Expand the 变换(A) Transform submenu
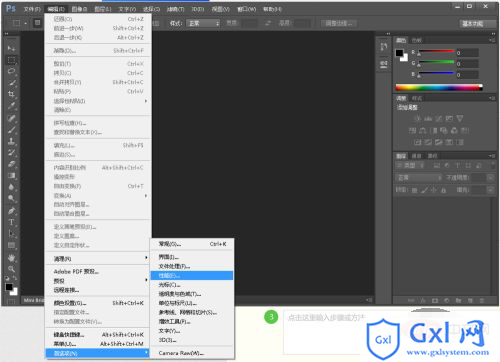The width and height of the screenshot is (500, 362). click(98, 195)
